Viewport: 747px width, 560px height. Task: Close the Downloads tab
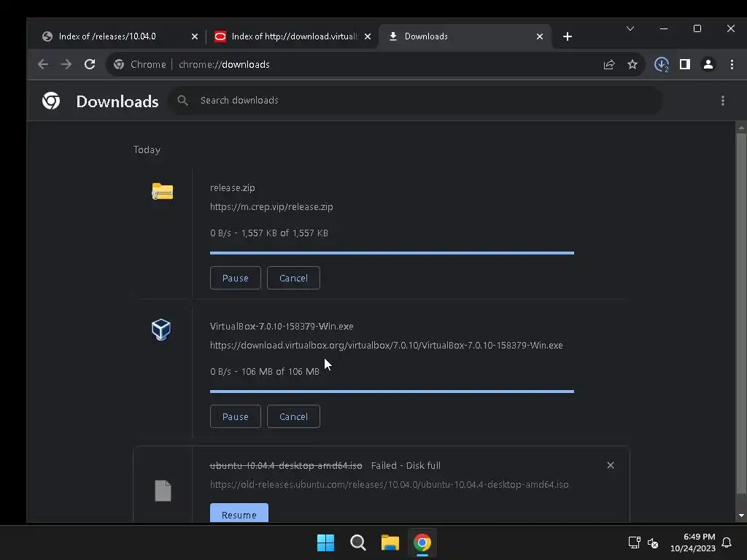click(x=539, y=36)
